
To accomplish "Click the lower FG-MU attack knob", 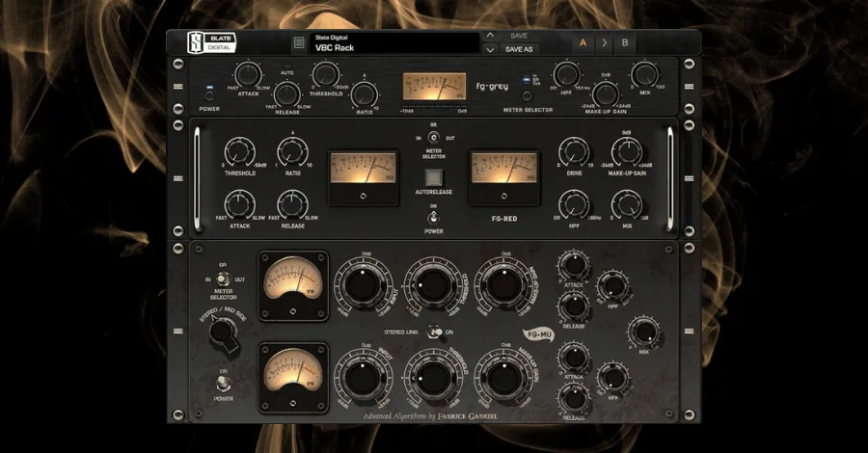I will (574, 358).
